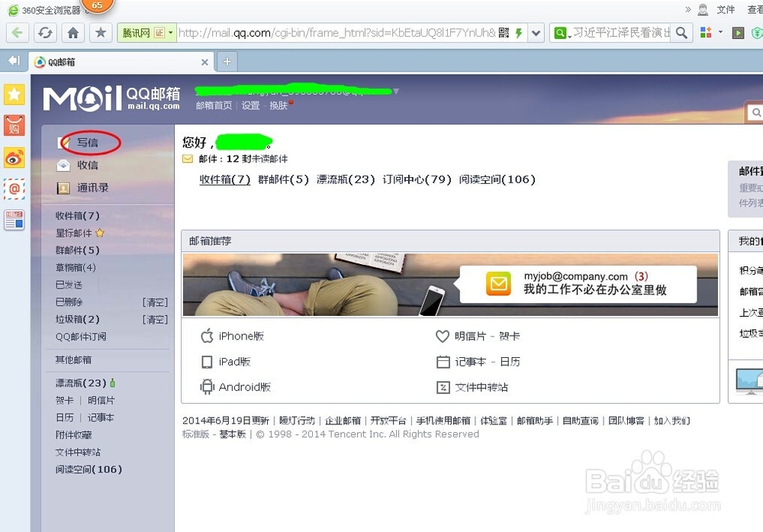Screen dimensions: 763x532
Task: Click the browser back arrow button
Action: [x=18, y=33]
